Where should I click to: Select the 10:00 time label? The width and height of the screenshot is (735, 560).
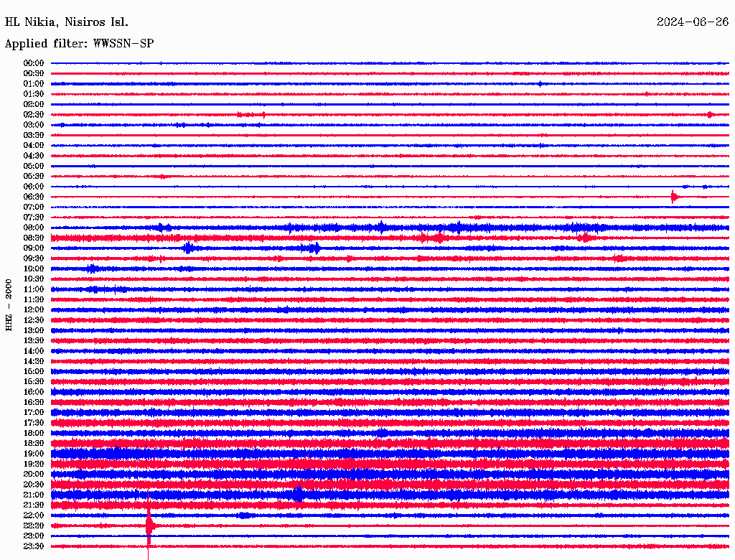(34, 269)
